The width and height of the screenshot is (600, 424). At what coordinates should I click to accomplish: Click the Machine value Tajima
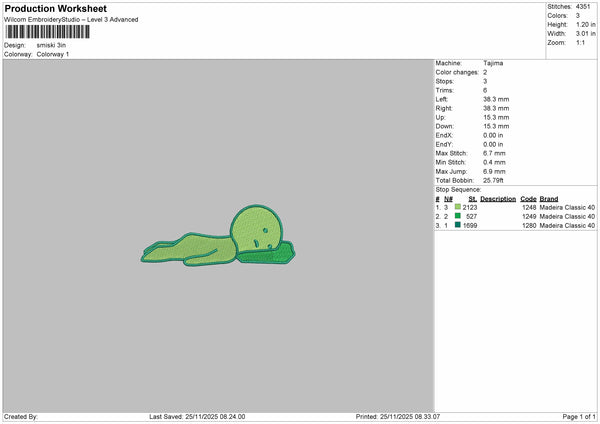(x=493, y=63)
